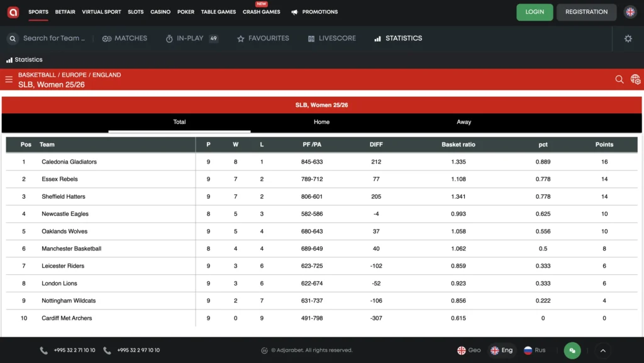
Task: Switch standings to the Home tab
Action: coord(321,122)
